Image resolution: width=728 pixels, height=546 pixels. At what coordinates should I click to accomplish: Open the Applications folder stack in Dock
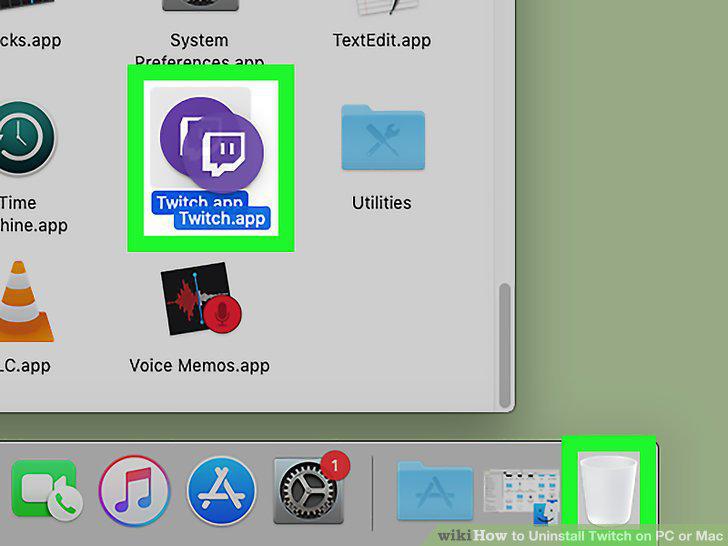point(435,491)
